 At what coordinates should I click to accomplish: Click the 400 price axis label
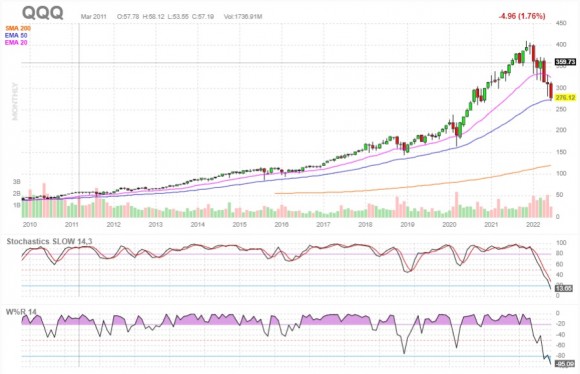pos(561,45)
